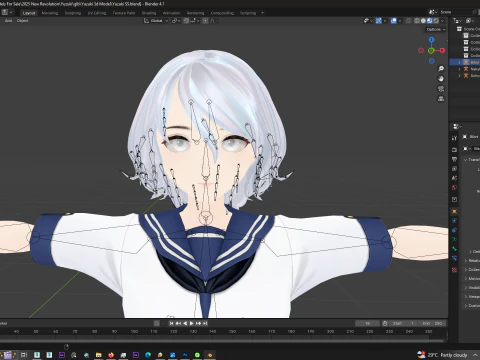
Task: Open the overlays dropdown arrow
Action: click(x=400, y=21)
